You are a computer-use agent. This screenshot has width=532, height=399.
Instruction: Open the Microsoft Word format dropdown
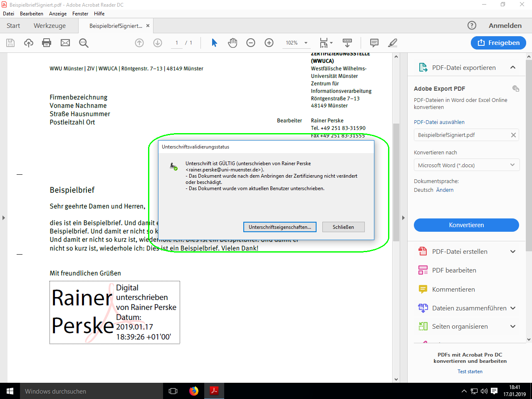[466, 165]
